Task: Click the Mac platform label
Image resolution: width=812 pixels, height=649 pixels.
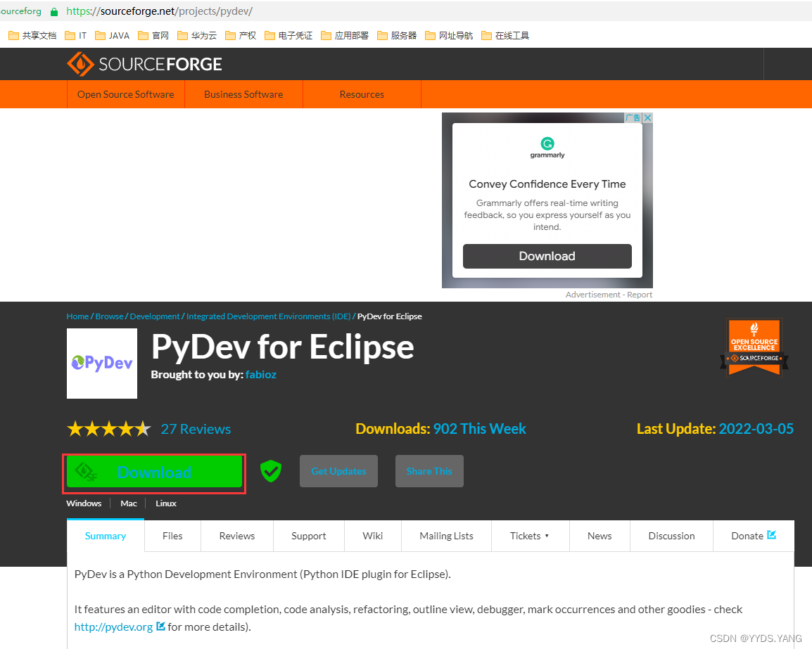Action: click(x=129, y=503)
